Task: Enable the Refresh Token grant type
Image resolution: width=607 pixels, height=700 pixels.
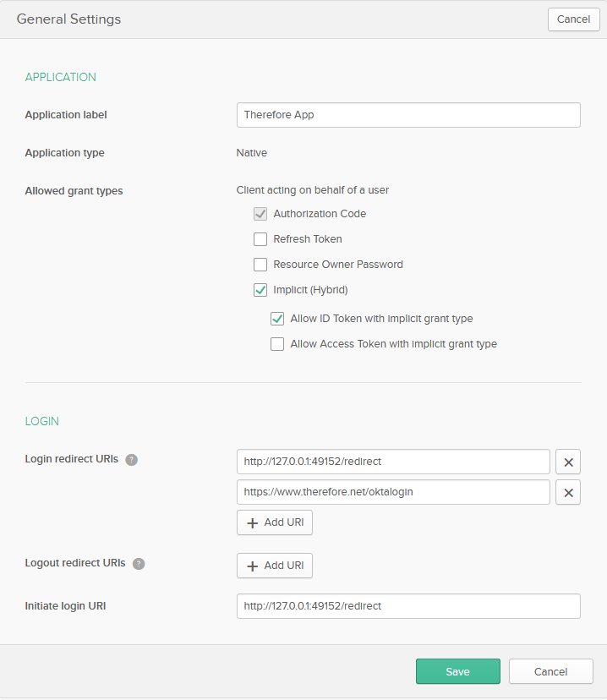Action: click(x=260, y=239)
